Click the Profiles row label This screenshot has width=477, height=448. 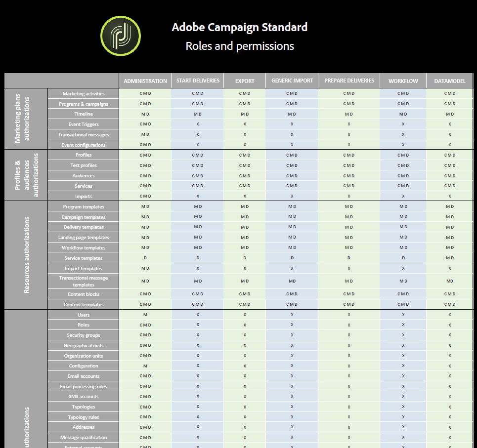coord(84,155)
